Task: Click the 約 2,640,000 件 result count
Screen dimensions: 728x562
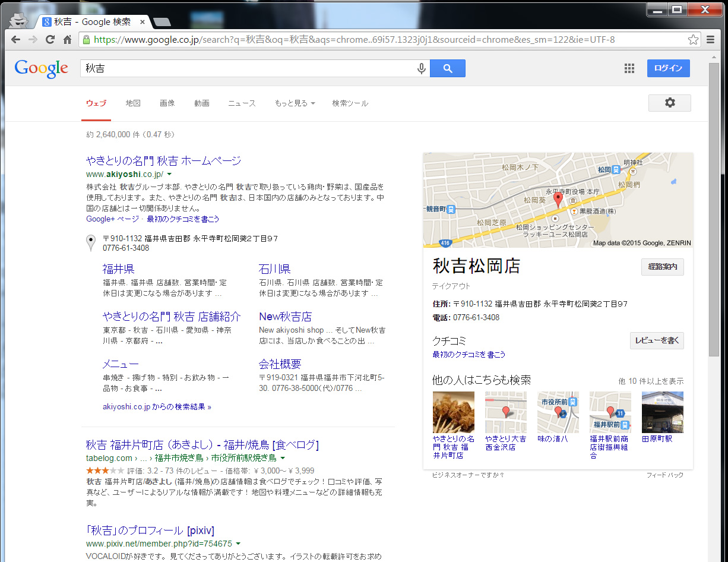Action: click(131, 135)
